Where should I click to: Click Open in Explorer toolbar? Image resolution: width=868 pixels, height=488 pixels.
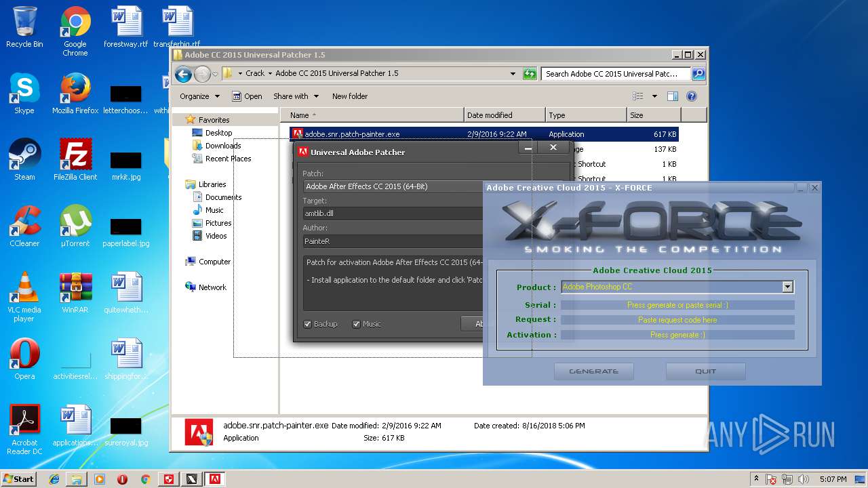247,96
